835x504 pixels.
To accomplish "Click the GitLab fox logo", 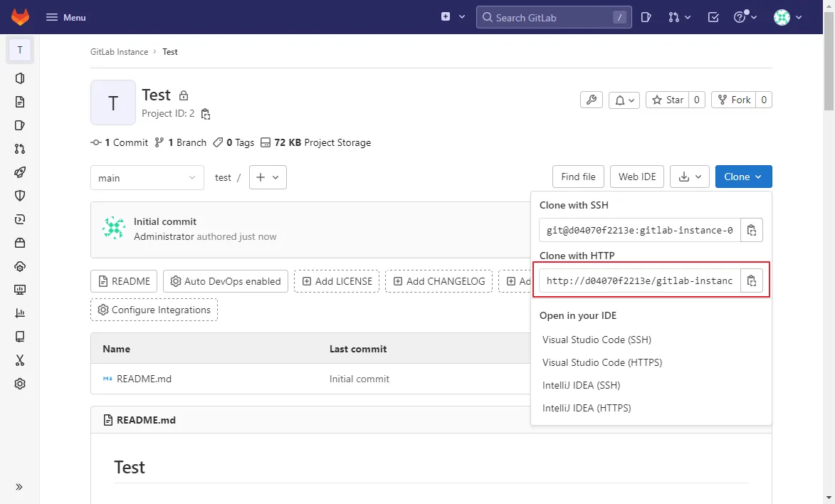I will [21, 17].
